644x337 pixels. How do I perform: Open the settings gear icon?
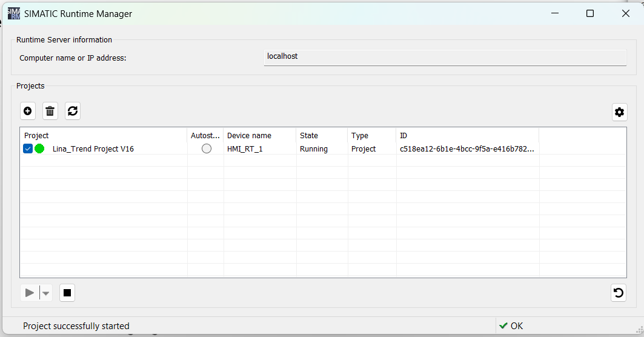[x=619, y=112]
